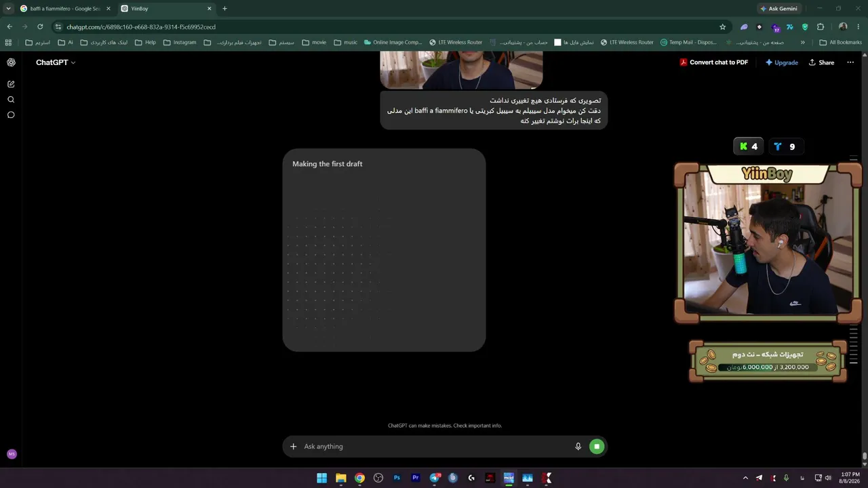
Task: Open search chats from the sidebar
Action: pos(11,100)
